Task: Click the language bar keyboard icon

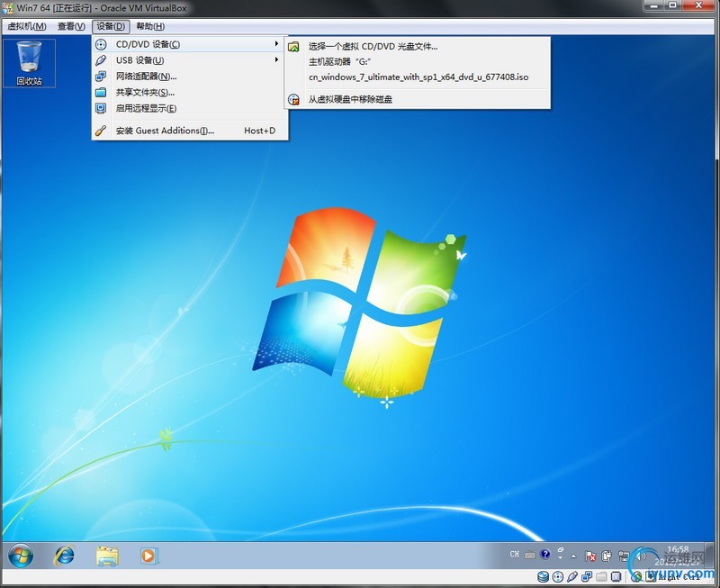Action: click(530, 555)
